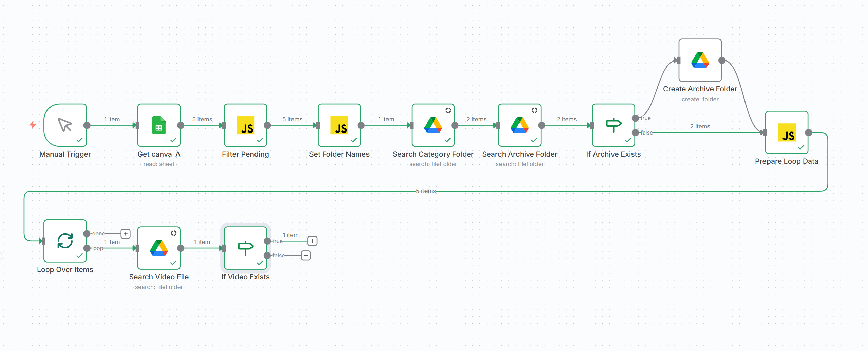Open the Loop Over Items node
This screenshot has height=351, width=868.
pos(65,241)
